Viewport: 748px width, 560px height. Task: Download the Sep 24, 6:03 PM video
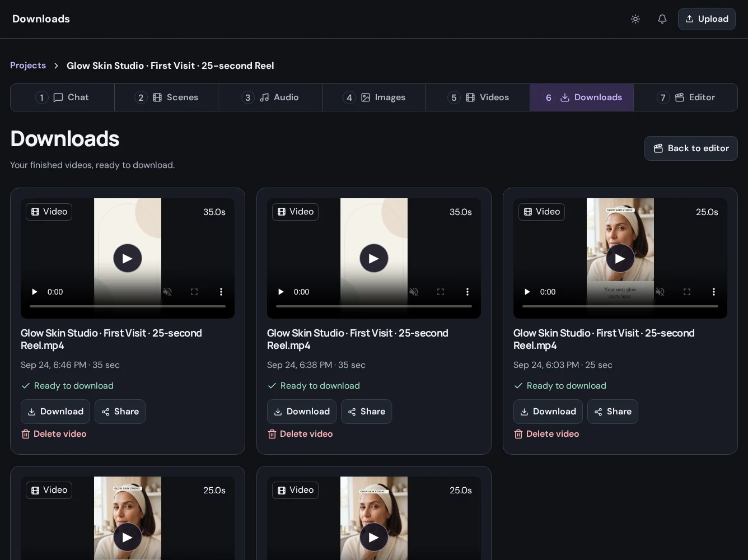click(548, 412)
